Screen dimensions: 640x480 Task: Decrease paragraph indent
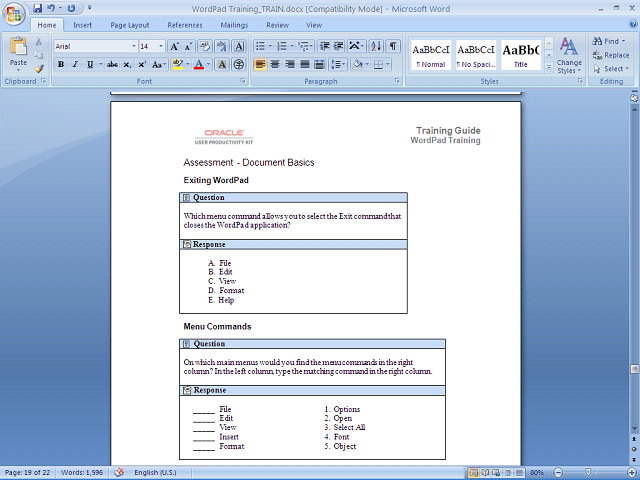324,46
